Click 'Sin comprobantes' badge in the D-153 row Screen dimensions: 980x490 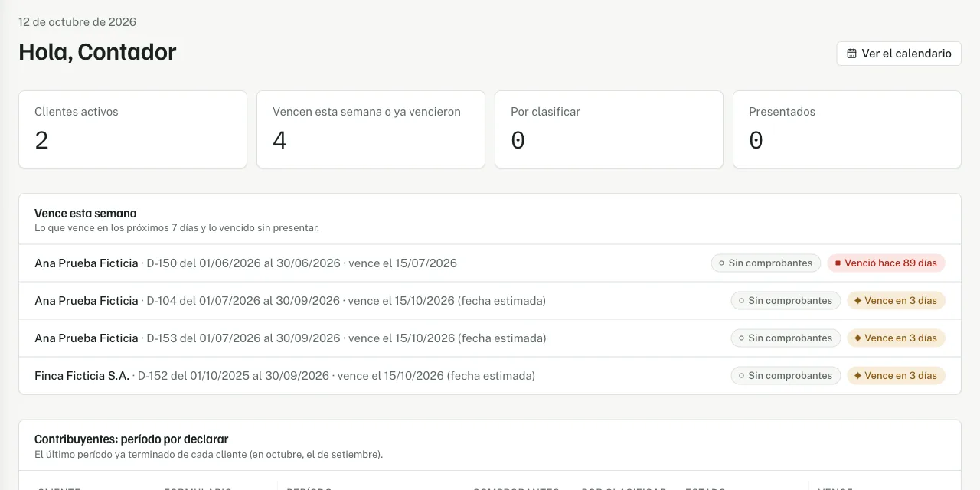point(786,338)
